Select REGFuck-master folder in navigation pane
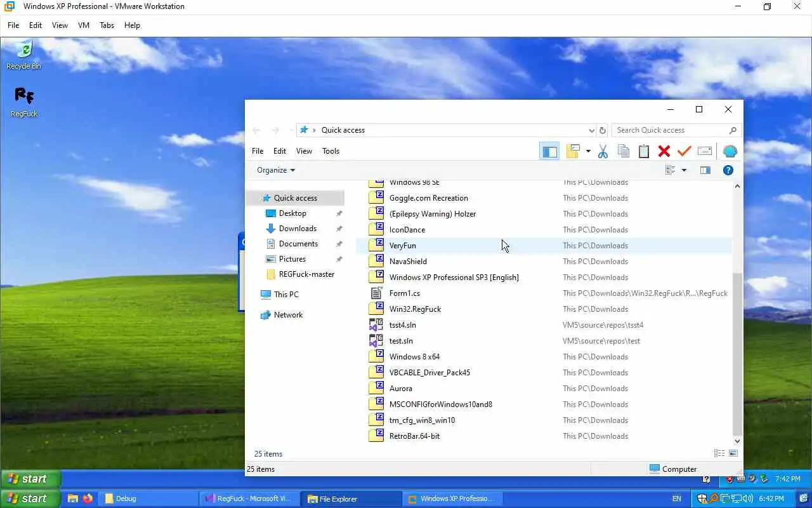This screenshot has width=812, height=508. [306, 274]
